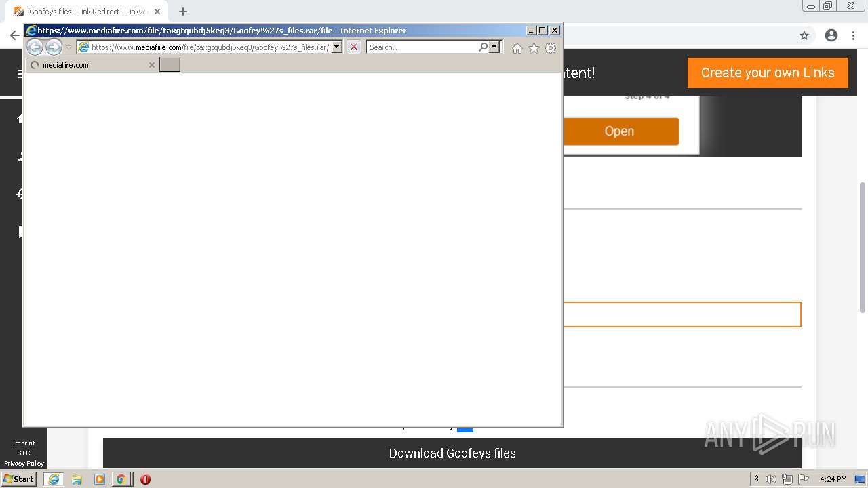The height and width of the screenshot is (488, 868).
Task: Open the volume speaker tray icon
Action: [770, 479]
